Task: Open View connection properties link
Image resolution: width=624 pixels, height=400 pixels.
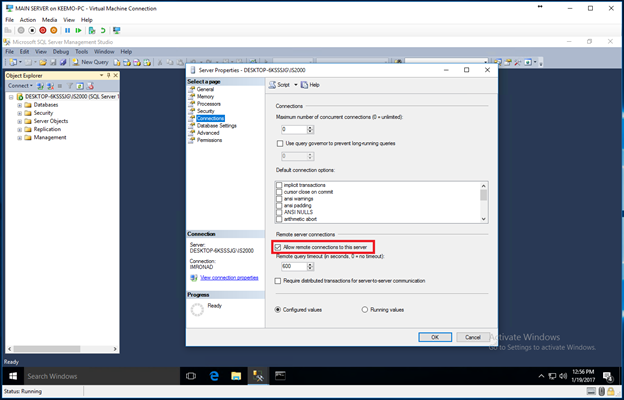Action: coord(229,278)
